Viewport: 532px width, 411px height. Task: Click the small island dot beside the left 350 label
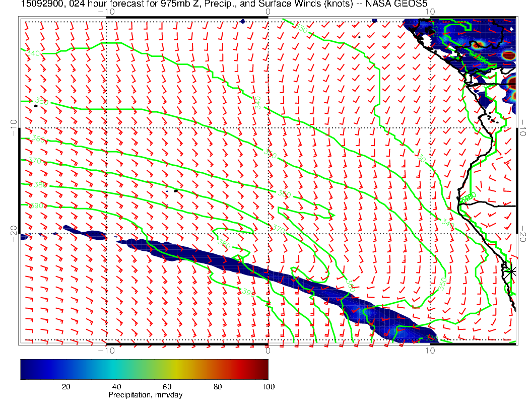click(36, 106)
